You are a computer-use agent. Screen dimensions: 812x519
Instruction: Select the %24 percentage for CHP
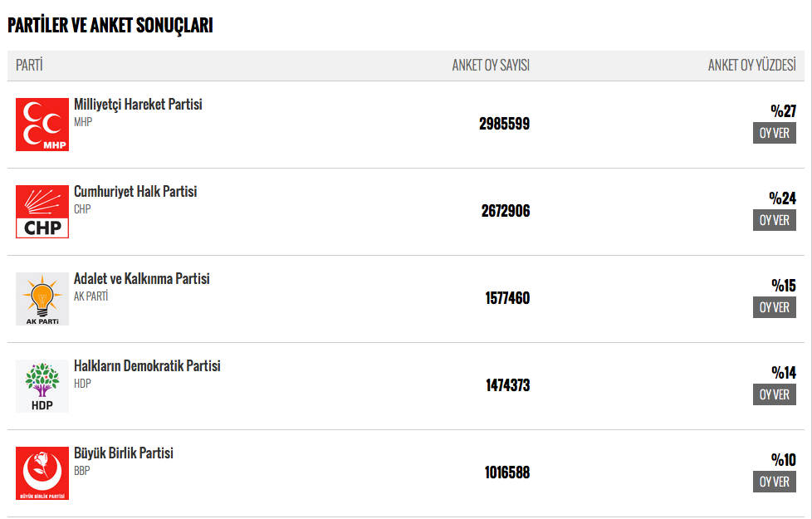(782, 198)
